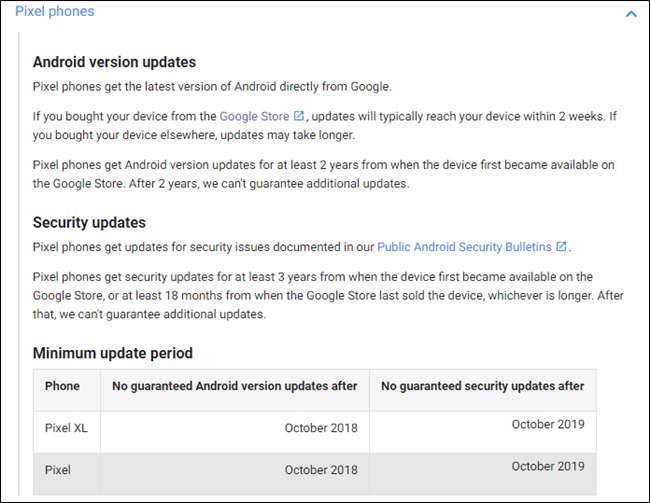This screenshot has height=503, width=650.
Task: Click sentence about latest Android directly from Google
Action: (x=212, y=87)
